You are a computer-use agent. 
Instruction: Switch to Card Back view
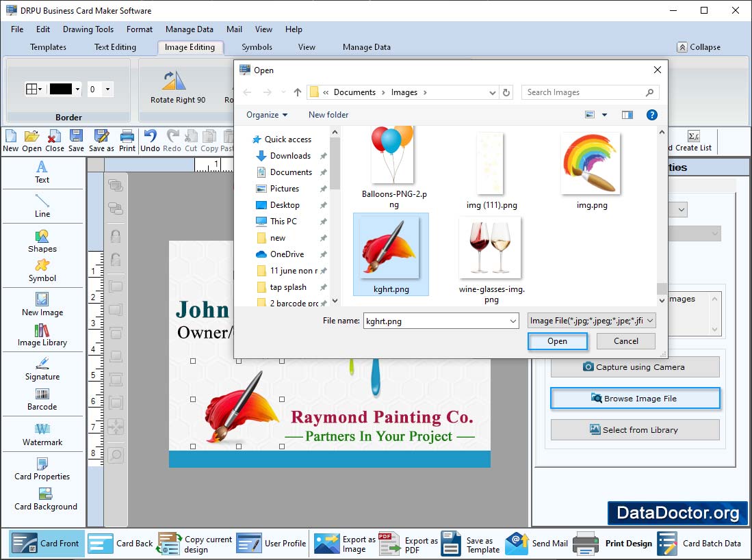pos(120,543)
